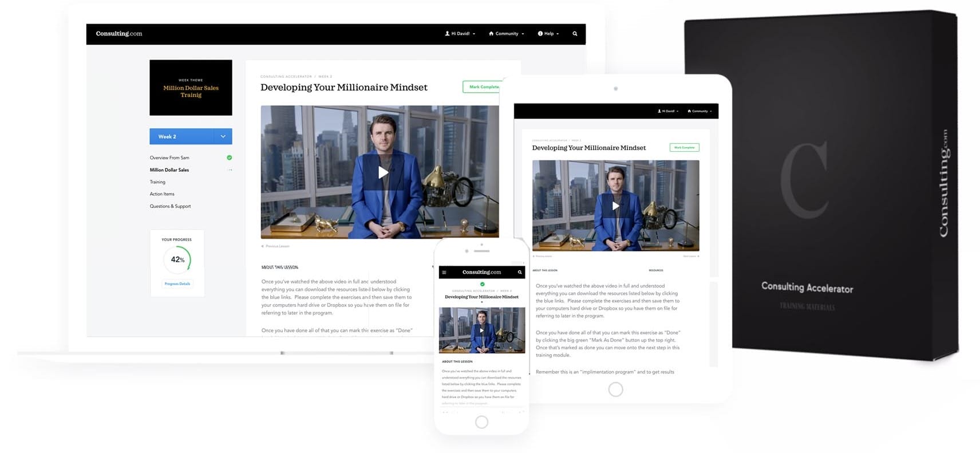Click the 42% circular progress indicator

177,259
